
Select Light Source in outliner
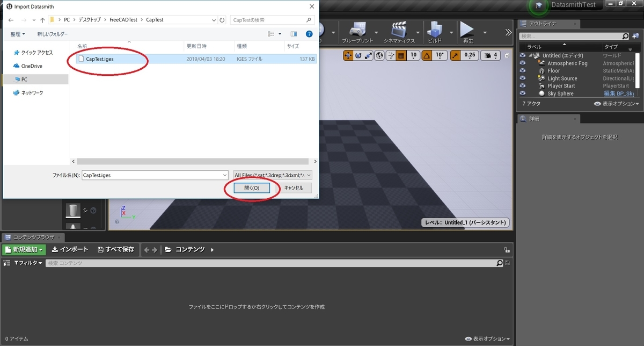click(x=562, y=78)
